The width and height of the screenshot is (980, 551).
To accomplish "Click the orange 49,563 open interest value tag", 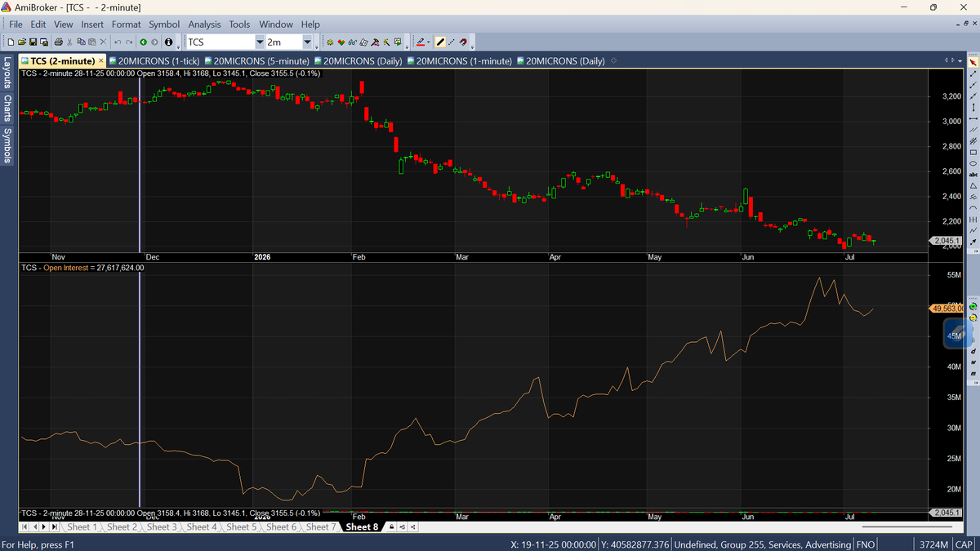I will [x=947, y=308].
